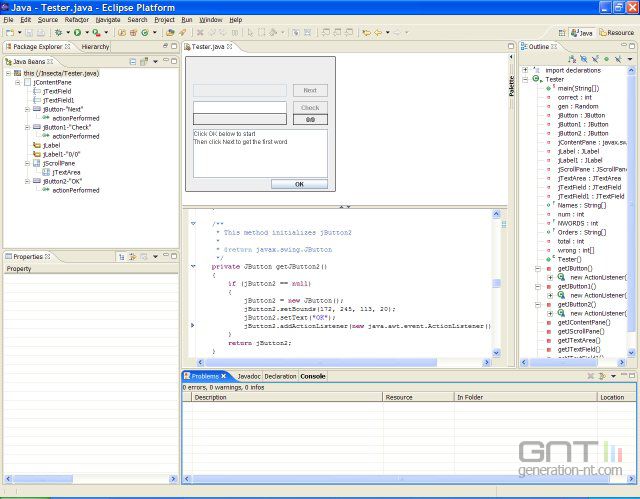Click Check button in the form preview
Image resolution: width=640 pixels, height=499 pixels.
[x=310, y=107]
